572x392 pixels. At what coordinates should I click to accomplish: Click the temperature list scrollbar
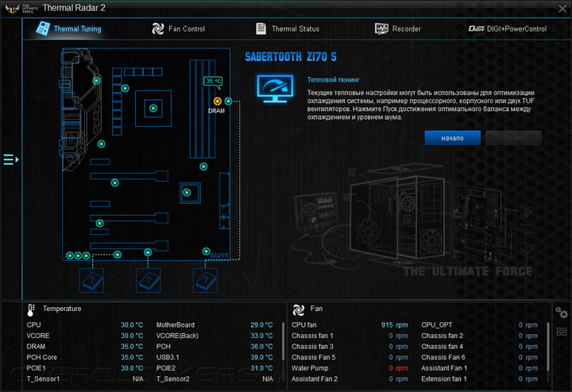pyautogui.click(x=283, y=341)
